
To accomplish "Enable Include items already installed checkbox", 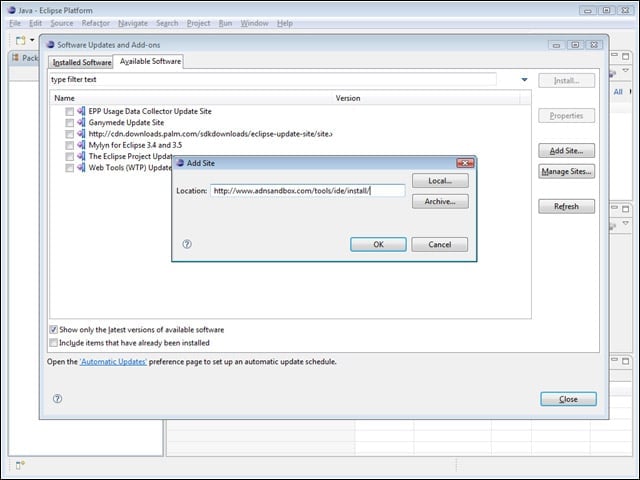I will [53, 342].
